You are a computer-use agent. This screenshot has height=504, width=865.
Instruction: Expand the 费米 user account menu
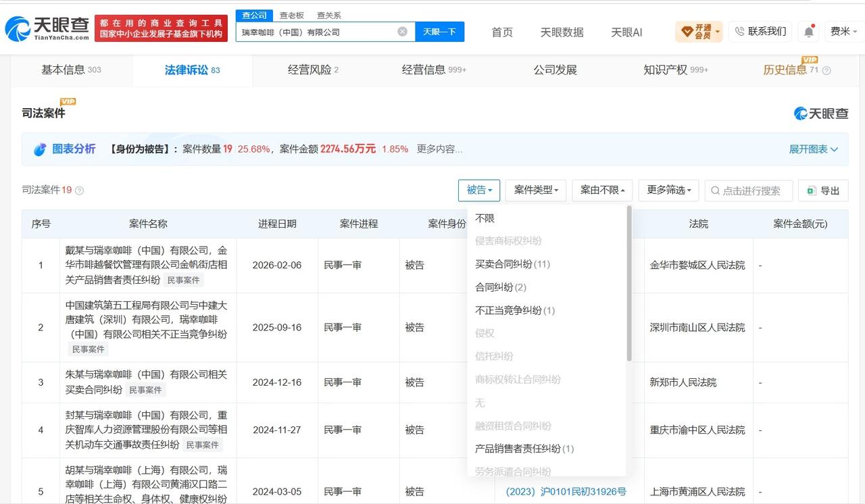844,31
